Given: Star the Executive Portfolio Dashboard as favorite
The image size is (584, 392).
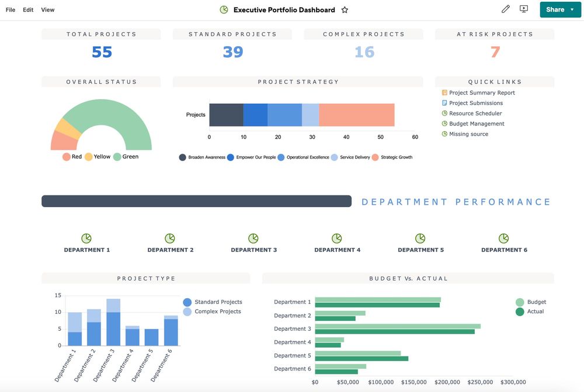Looking at the screenshot, I should (345, 10).
